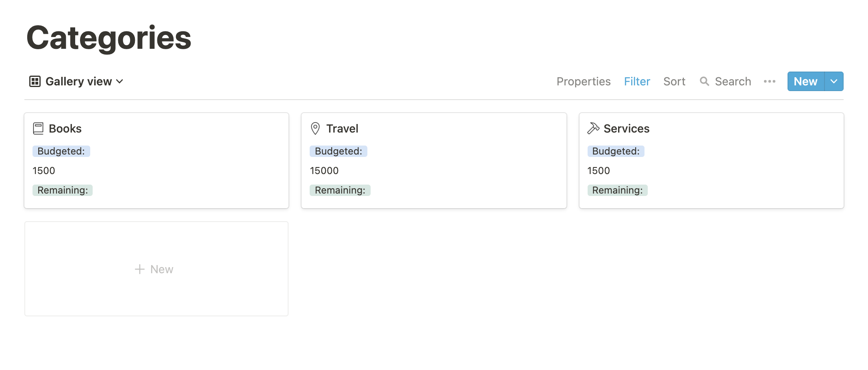Open the three-dot more options menu

pyautogui.click(x=769, y=81)
